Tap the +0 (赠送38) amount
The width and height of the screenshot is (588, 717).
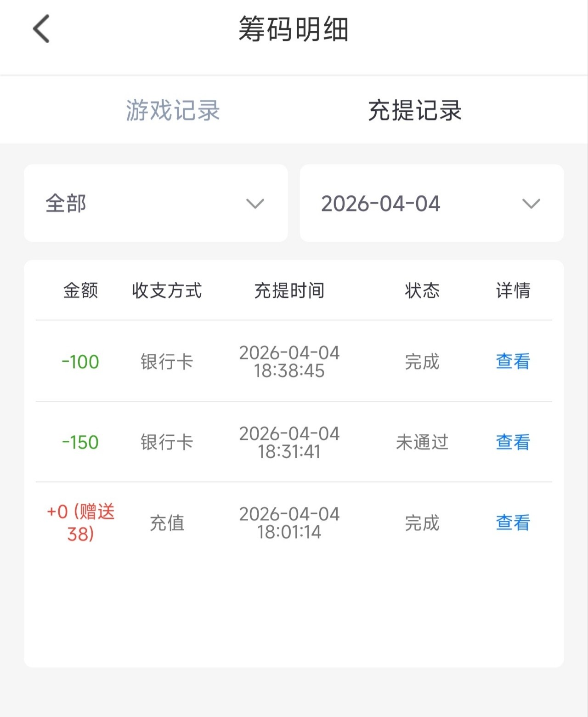80,523
